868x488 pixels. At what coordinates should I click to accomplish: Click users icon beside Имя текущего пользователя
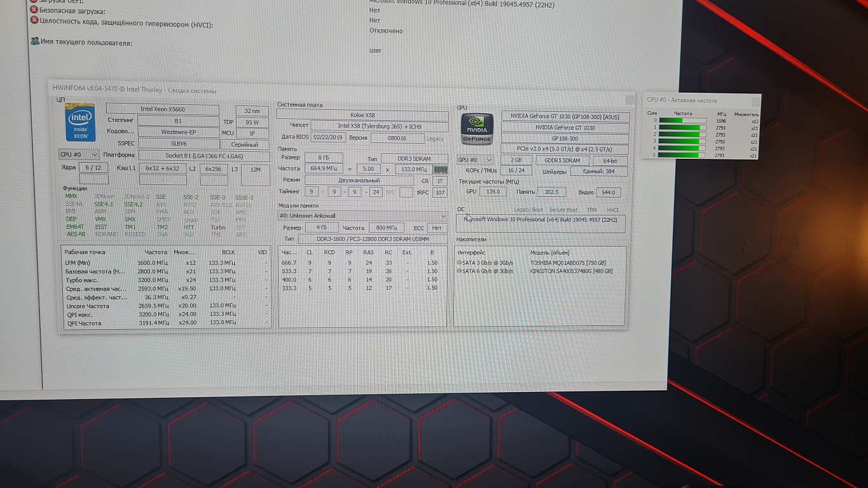pos(34,41)
